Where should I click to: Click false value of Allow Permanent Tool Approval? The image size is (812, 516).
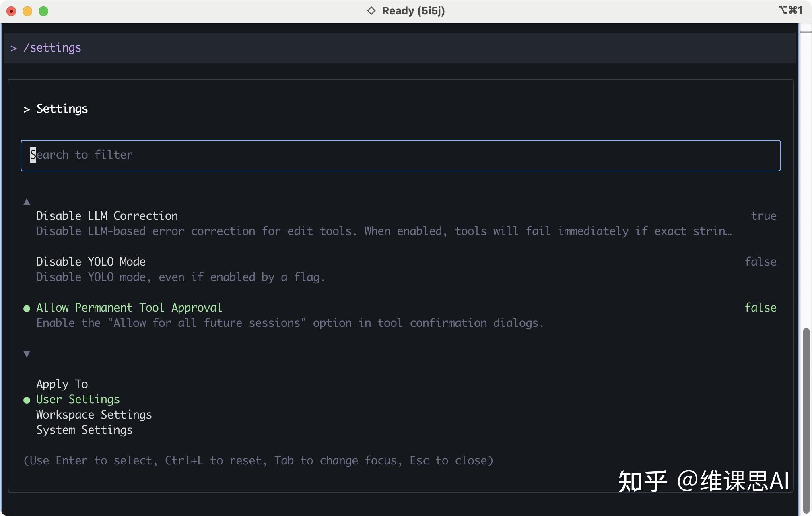[760, 308]
